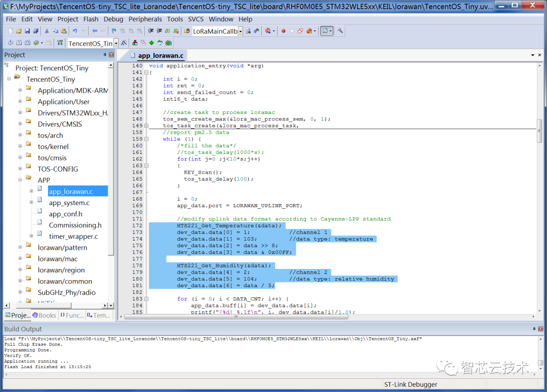Click the Save All toolbar icon
This screenshot has height=392, width=547.
(x=35, y=31)
